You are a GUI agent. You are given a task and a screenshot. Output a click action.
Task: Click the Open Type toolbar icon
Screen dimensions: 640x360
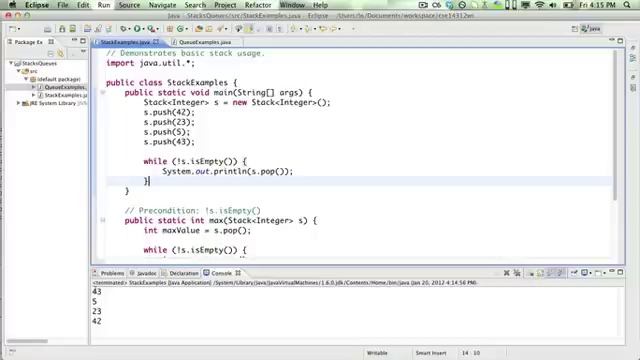(x=198, y=29)
